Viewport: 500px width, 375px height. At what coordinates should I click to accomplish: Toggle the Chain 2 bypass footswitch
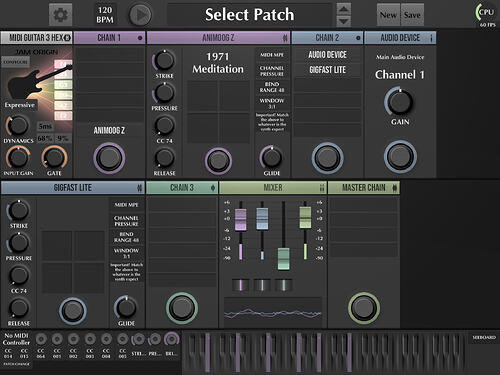(327, 158)
